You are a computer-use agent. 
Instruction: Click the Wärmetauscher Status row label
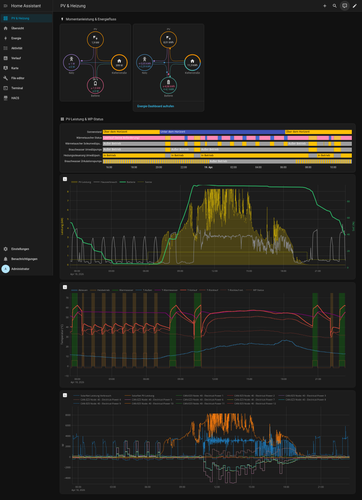tap(89, 138)
